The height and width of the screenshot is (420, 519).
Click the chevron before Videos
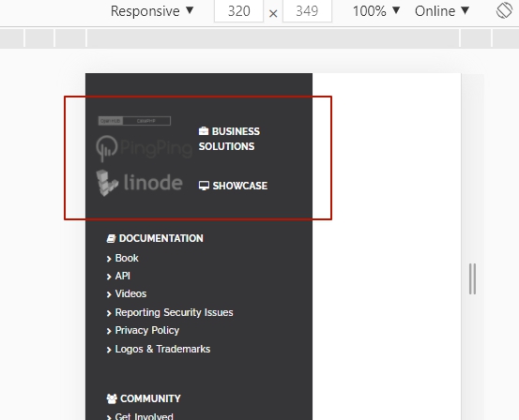coord(109,294)
